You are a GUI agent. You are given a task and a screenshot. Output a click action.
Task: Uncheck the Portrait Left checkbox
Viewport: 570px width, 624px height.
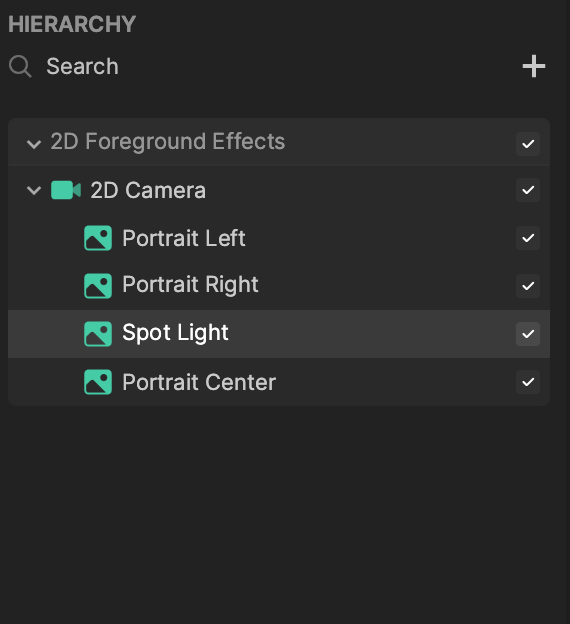pos(528,238)
